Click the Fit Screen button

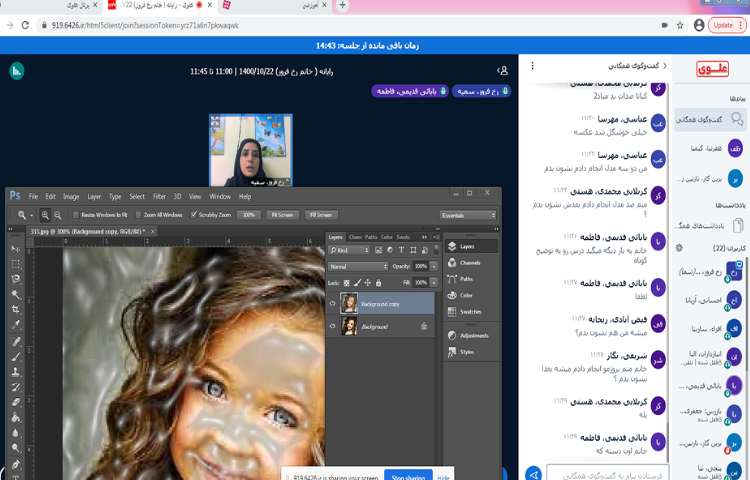(282, 215)
